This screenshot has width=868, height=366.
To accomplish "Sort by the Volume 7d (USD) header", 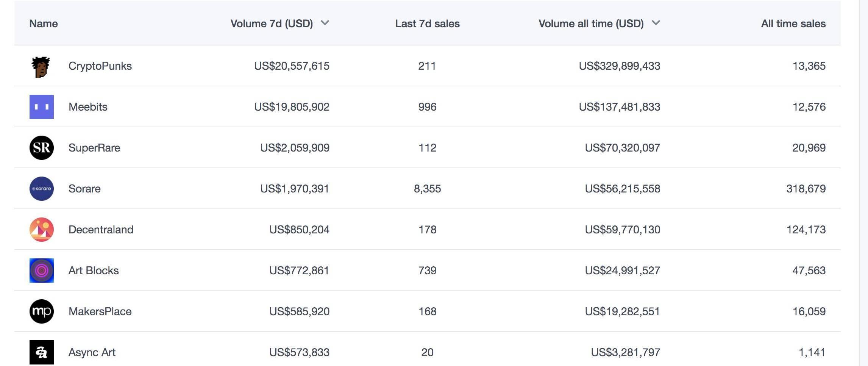I will [272, 24].
